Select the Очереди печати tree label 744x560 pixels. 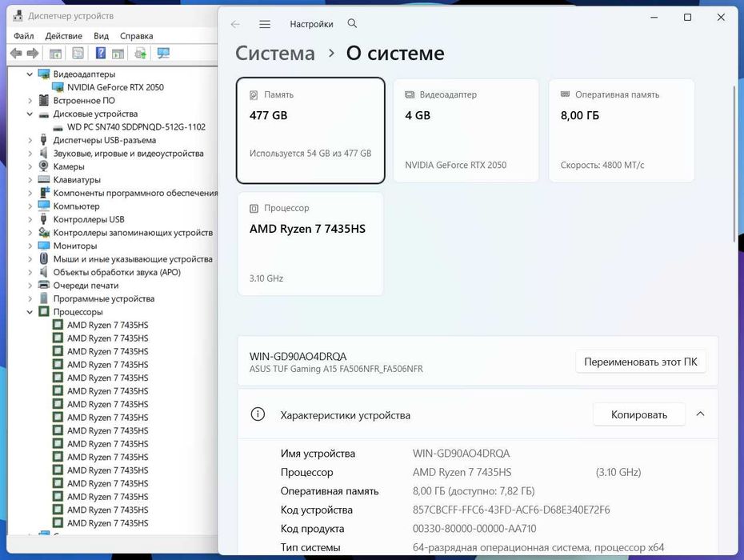tap(86, 286)
